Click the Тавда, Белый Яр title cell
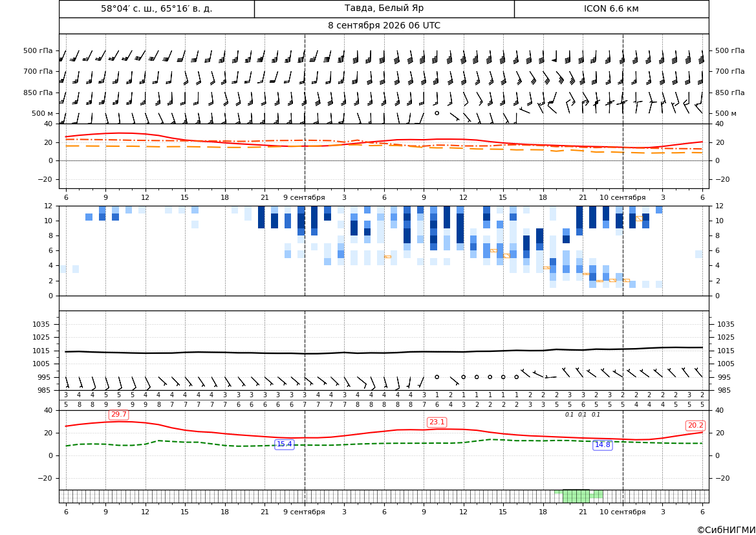The width and height of the screenshot is (756, 535). [x=384, y=8]
